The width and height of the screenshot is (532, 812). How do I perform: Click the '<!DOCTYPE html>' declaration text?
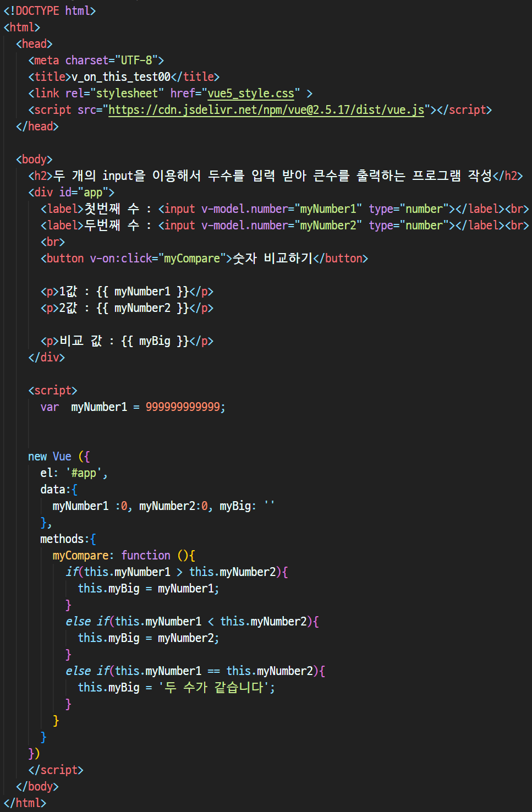(50, 11)
